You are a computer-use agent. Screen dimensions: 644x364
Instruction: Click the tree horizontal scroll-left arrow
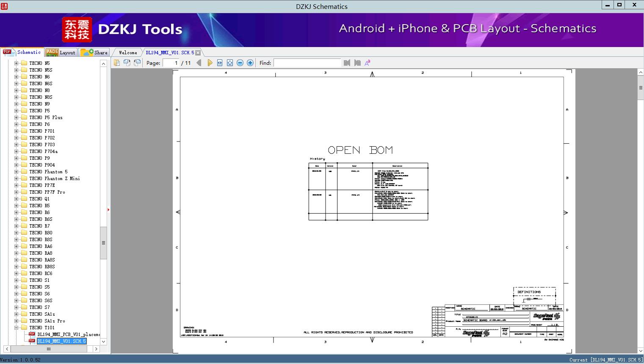pyautogui.click(x=6, y=349)
